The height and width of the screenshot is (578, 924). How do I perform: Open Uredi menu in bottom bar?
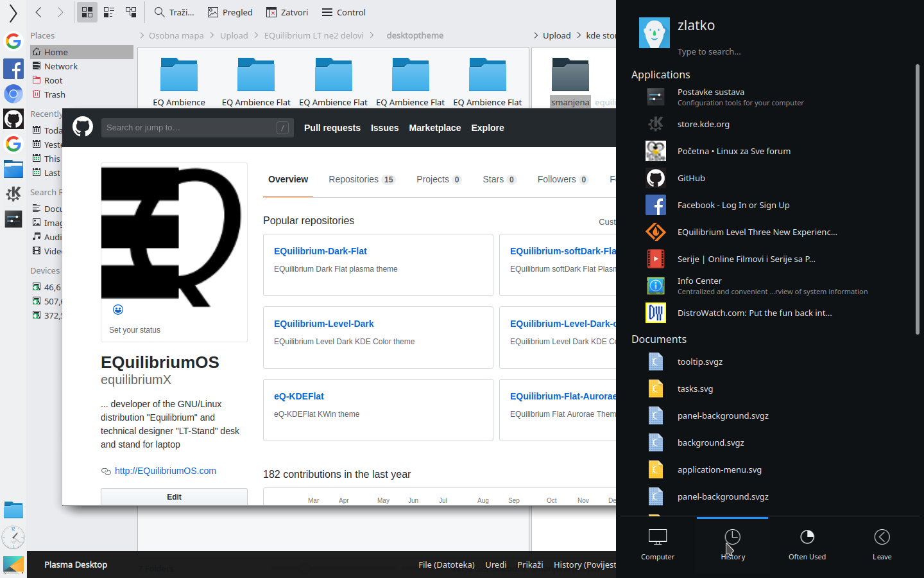(496, 565)
